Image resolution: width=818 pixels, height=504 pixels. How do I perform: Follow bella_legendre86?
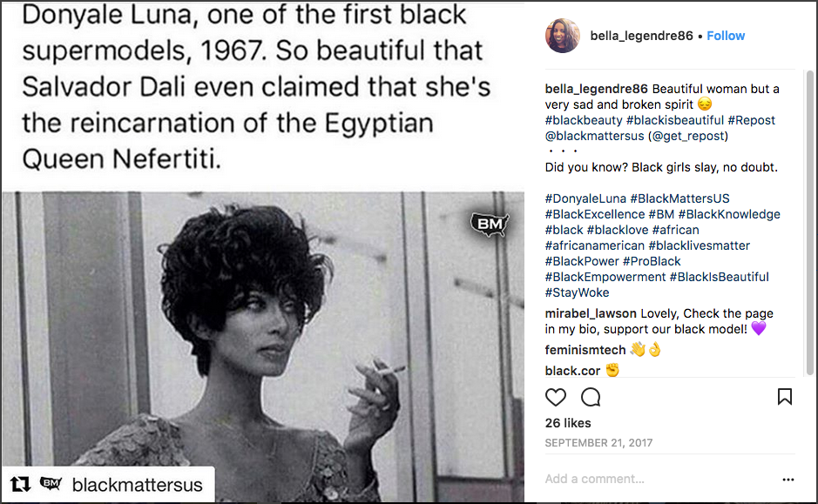(726, 36)
